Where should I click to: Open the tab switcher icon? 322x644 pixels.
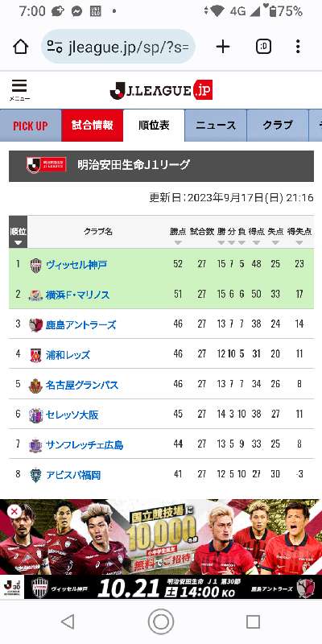pyautogui.click(x=263, y=47)
